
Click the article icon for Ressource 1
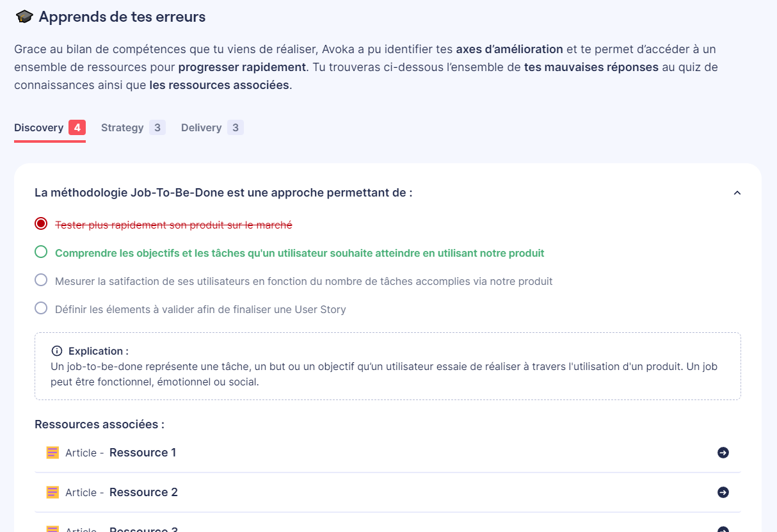52,452
